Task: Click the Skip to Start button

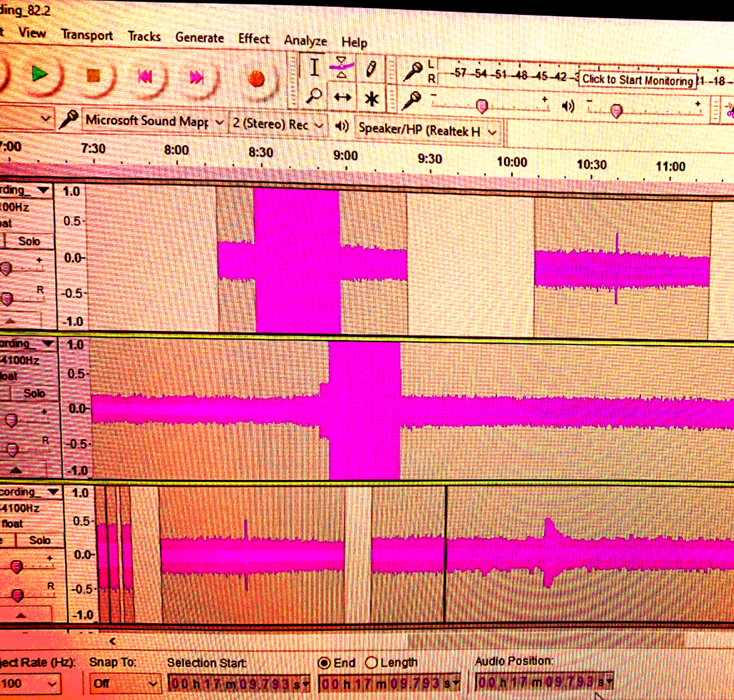Action: (145, 77)
